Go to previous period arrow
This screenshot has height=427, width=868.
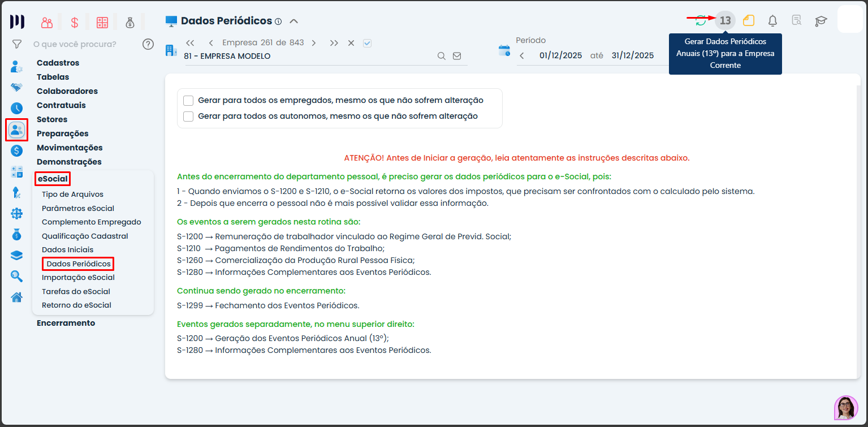pyautogui.click(x=522, y=55)
